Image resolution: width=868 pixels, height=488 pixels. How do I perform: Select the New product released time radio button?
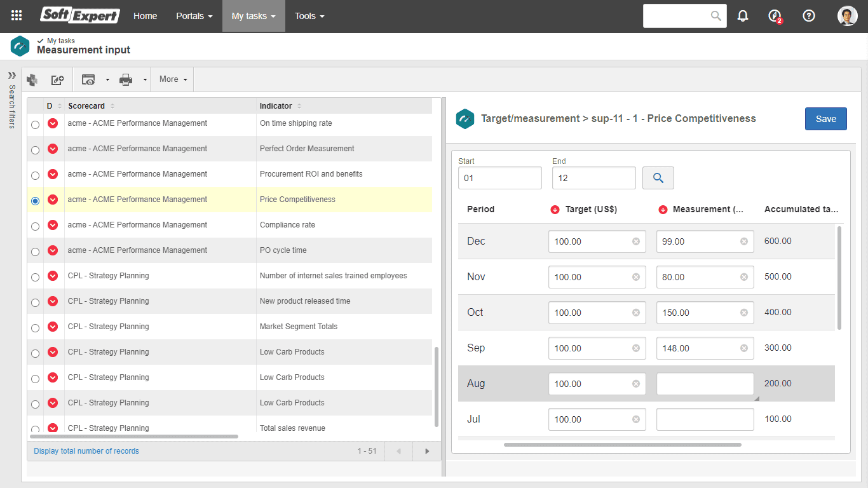coord(35,302)
